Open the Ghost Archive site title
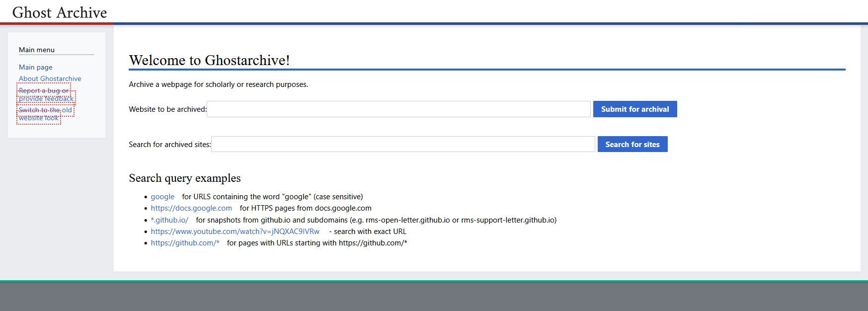 click(60, 12)
